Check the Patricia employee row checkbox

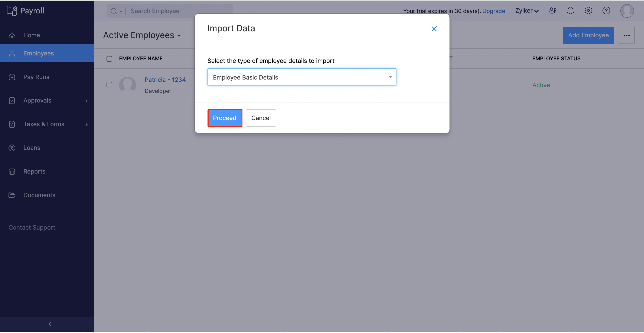click(x=109, y=85)
